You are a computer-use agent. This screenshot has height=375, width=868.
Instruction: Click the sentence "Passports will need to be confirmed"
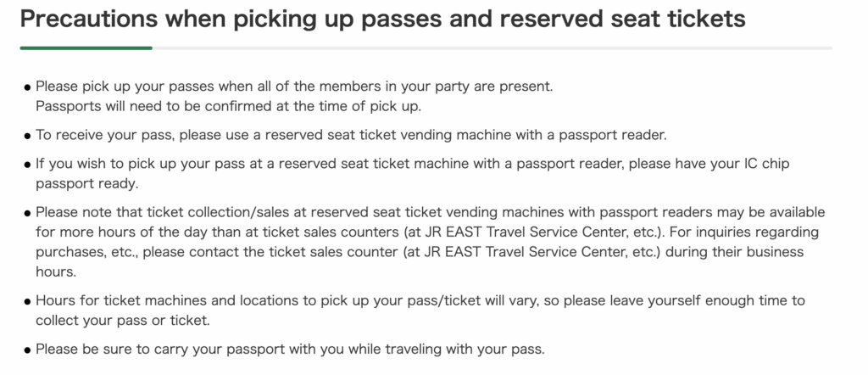click(x=228, y=106)
